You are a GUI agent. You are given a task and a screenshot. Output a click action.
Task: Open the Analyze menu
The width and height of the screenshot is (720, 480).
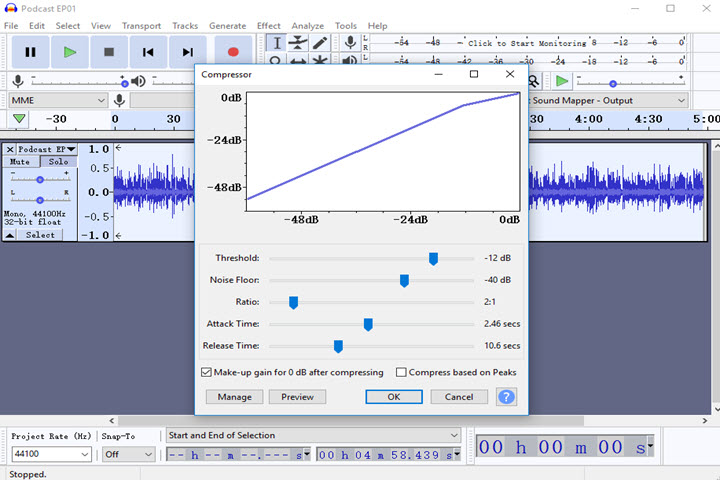pyautogui.click(x=308, y=25)
